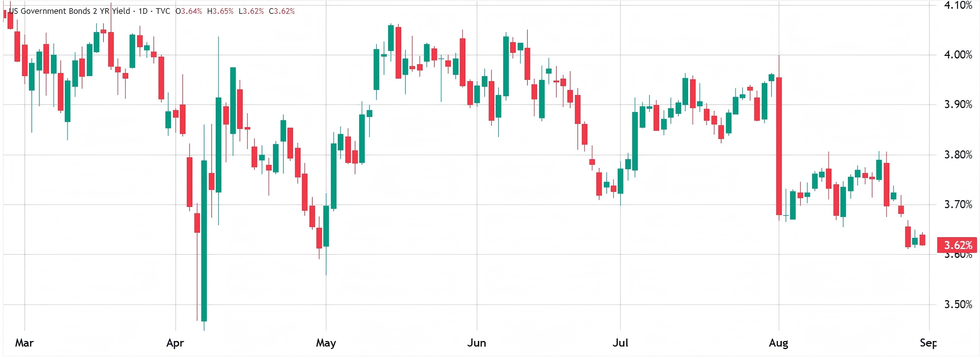Click the 3.80% price axis label
This screenshot has height=358, width=980.
click(x=958, y=154)
